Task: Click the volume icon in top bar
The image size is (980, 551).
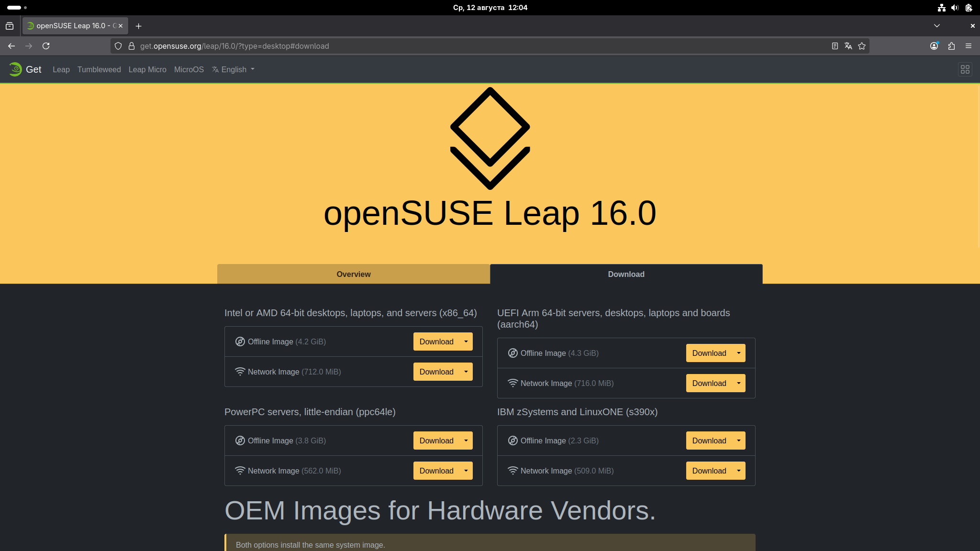Action: 955,8
